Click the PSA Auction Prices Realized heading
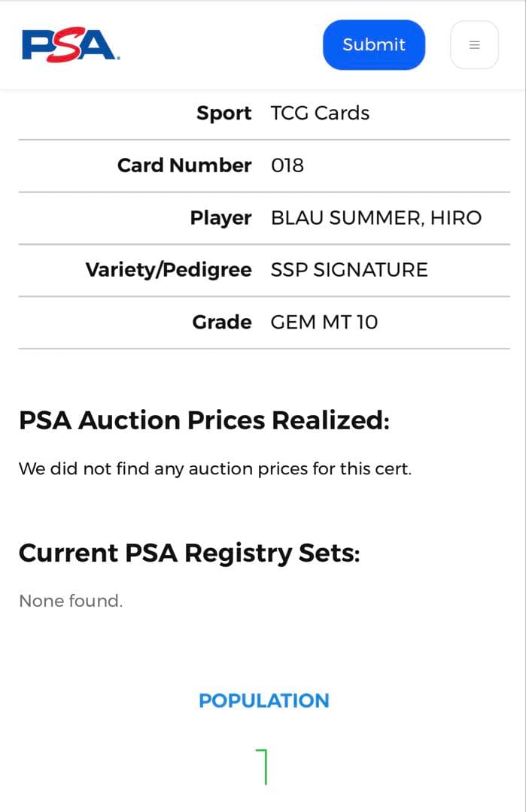Screen dimensions: 526x812 pos(204,420)
